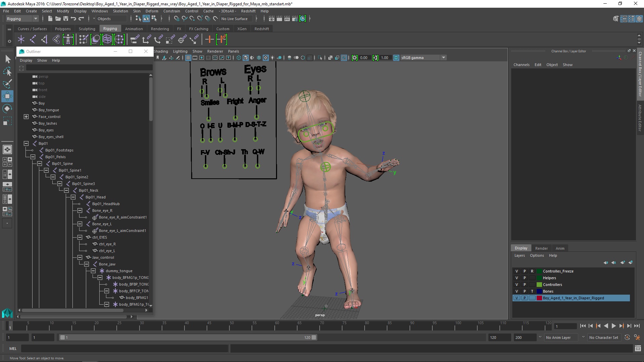Collapse the Bip01_Pelvis node
644x362 pixels.
(x=33, y=157)
